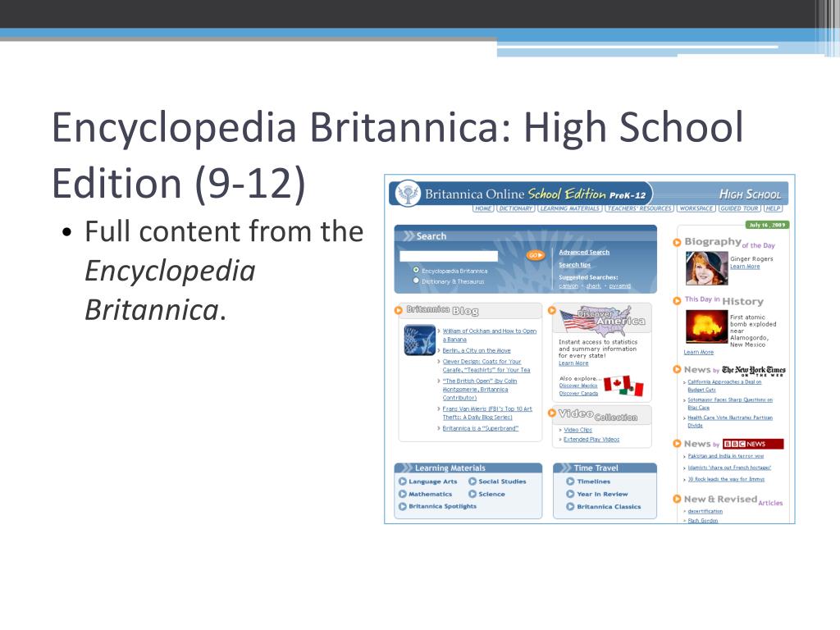This screenshot has width=840, height=630.
Task: Open the 'Pakistan and India' BBC headline
Action: coord(725,456)
